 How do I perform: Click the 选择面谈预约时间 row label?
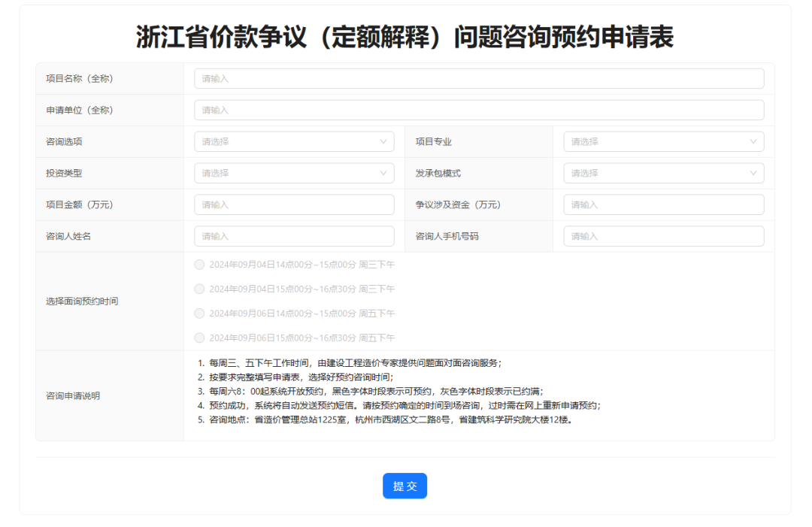point(83,301)
